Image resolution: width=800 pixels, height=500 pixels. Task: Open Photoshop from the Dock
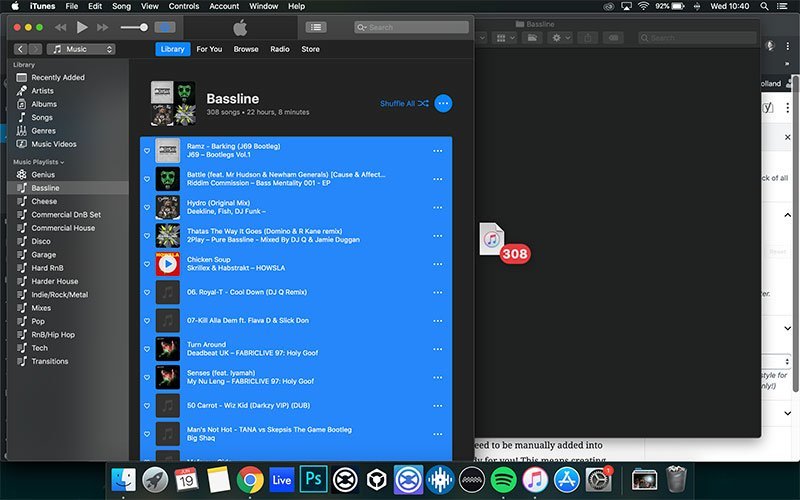coord(313,480)
